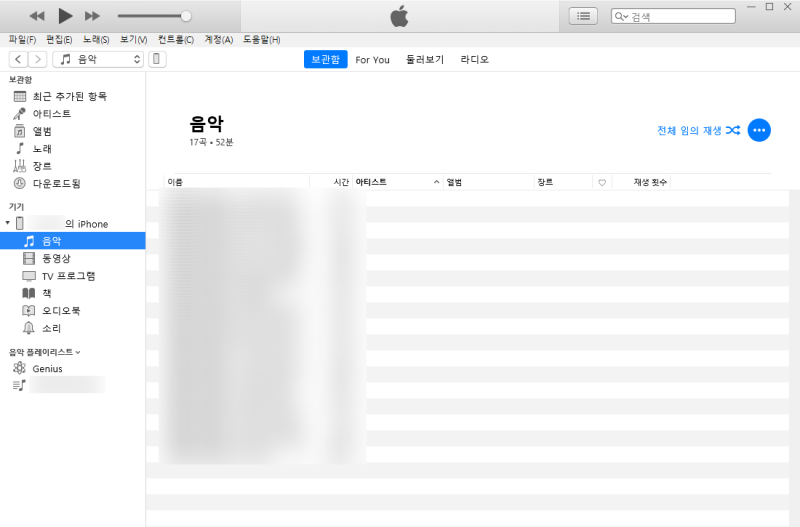The height and width of the screenshot is (527, 800).
Task: Collapse the 음악 플레이리스트 section chevron
Action: tap(78, 352)
